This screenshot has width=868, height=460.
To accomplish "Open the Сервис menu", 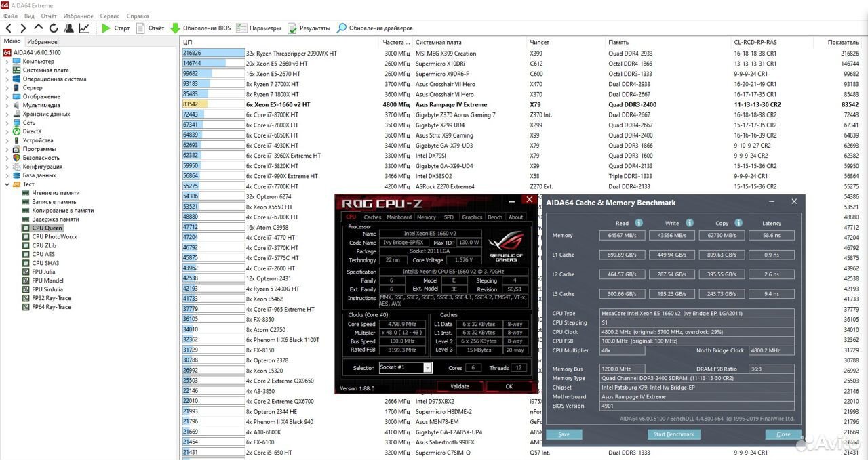I will click(x=110, y=16).
